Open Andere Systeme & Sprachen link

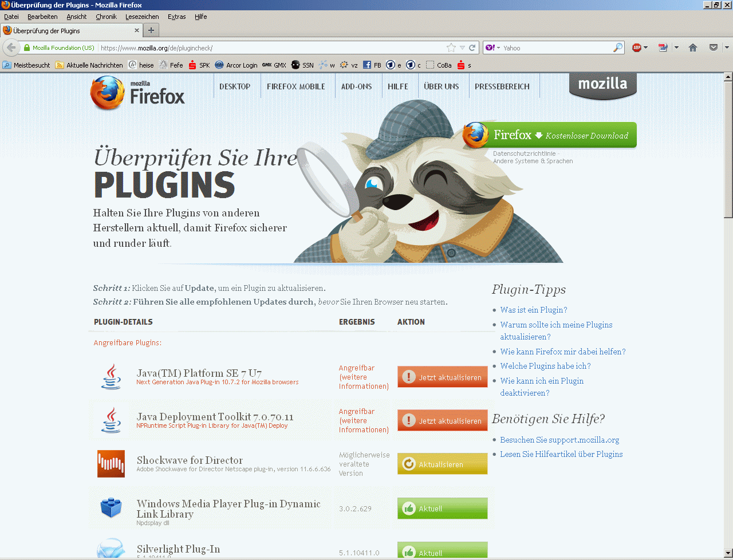pyautogui.click(x=533, y=161)
